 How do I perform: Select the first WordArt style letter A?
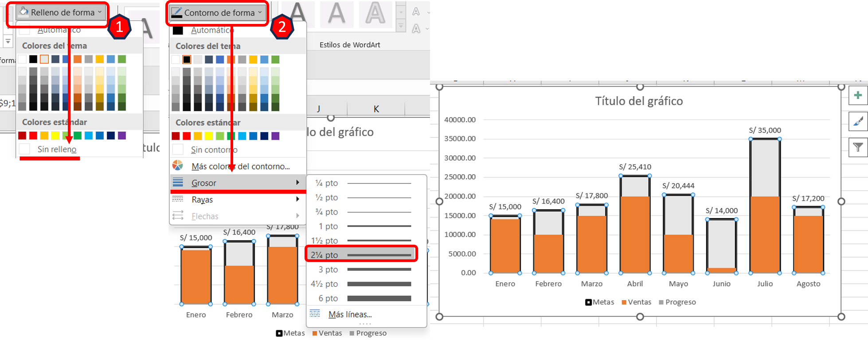click(297, 13)
